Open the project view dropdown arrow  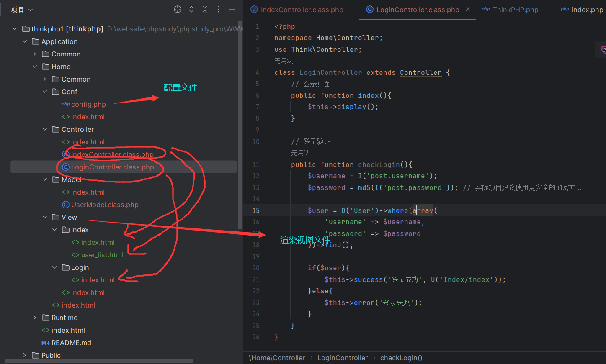click(31, 10)
